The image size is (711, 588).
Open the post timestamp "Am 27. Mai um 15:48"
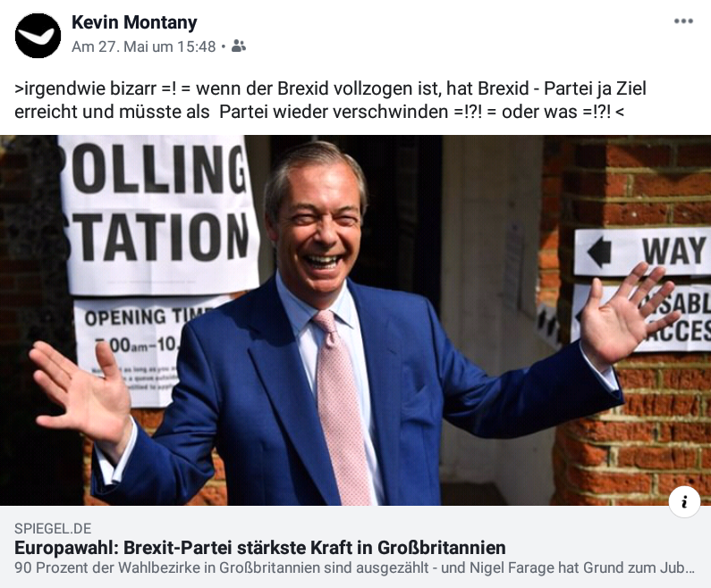click(x=143, y=46)
